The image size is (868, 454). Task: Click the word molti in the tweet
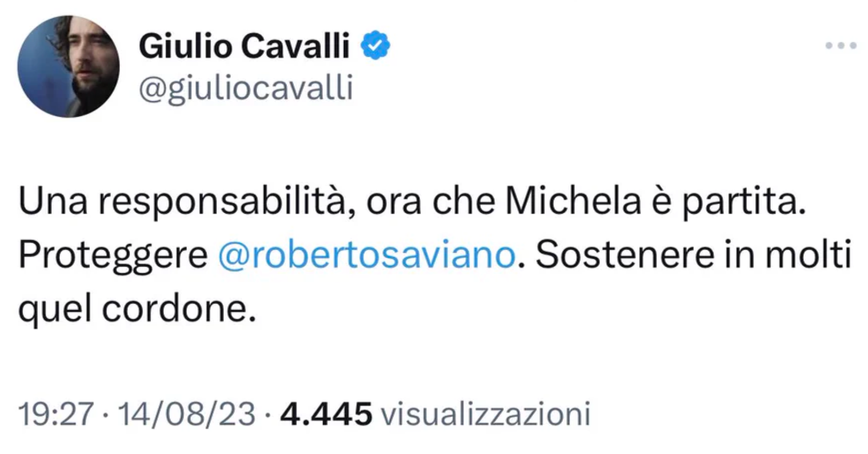coord(808,256)
